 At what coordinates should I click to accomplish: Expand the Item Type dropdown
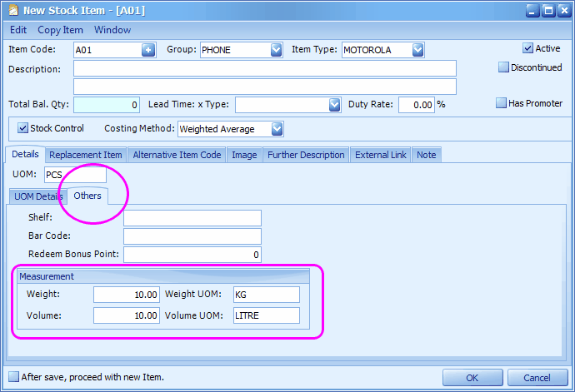coord(417,50)
